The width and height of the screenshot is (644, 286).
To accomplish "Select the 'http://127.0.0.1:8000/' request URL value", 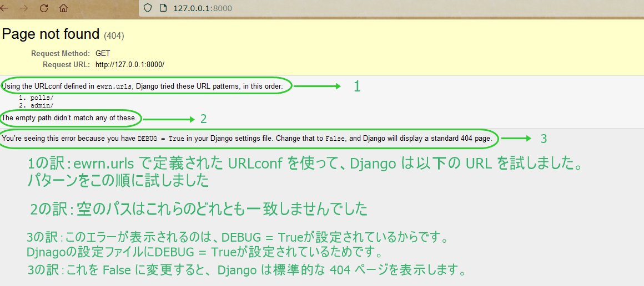I will pyautogui.click(x=130, y=64).
